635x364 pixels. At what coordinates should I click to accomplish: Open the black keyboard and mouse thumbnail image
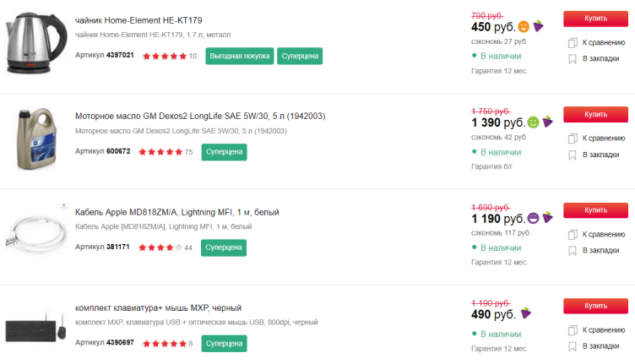pos(35,327)
